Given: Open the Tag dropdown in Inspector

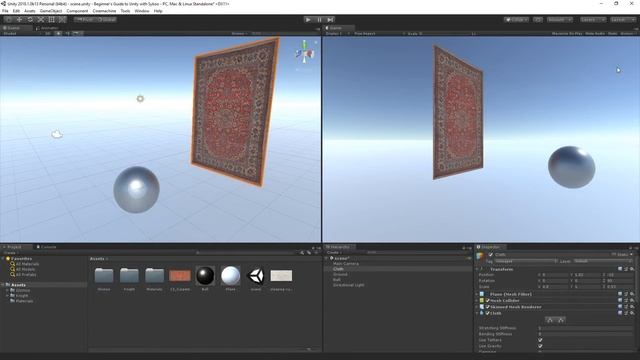Looking at the screenshot, I should click(x=526, y=261).
